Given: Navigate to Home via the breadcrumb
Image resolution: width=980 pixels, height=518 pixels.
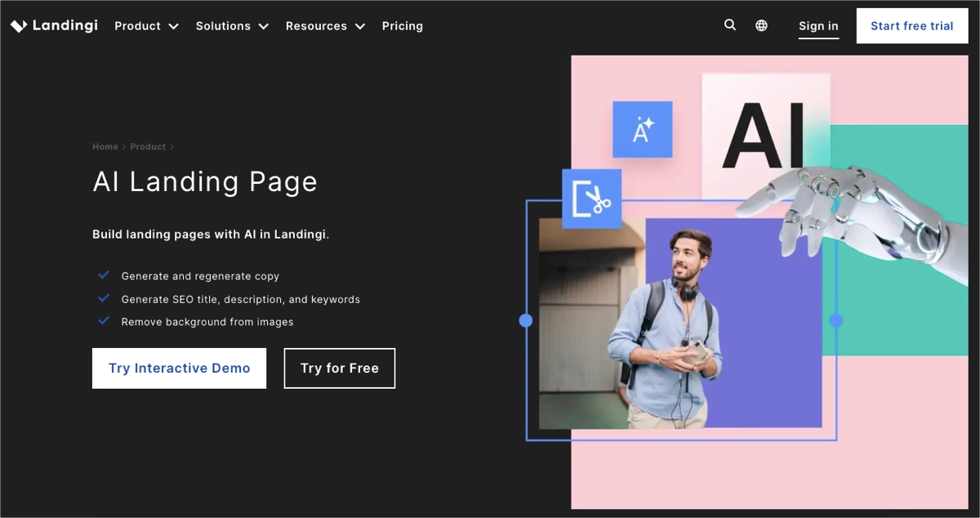Looking at the screenshot, I should point(105,146).
